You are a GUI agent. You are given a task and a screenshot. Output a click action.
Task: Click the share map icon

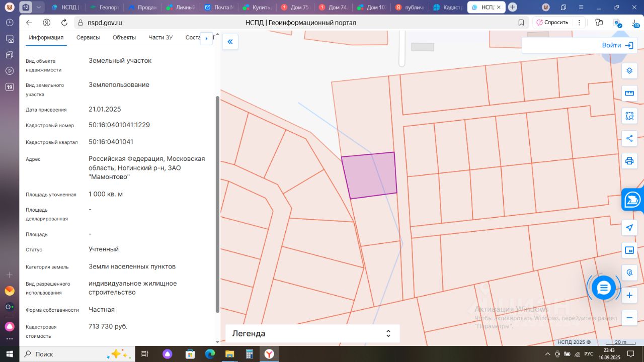pyautogui.click(x=629, y=139)
